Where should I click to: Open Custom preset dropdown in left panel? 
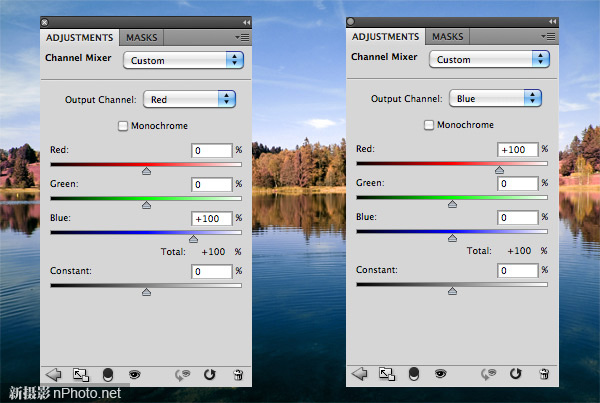tap(183, 60)
